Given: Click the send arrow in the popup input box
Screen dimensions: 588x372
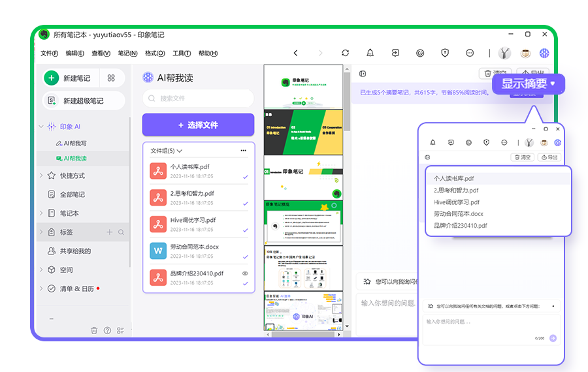Looking at the screenshot, I should (x=553, y=338).
